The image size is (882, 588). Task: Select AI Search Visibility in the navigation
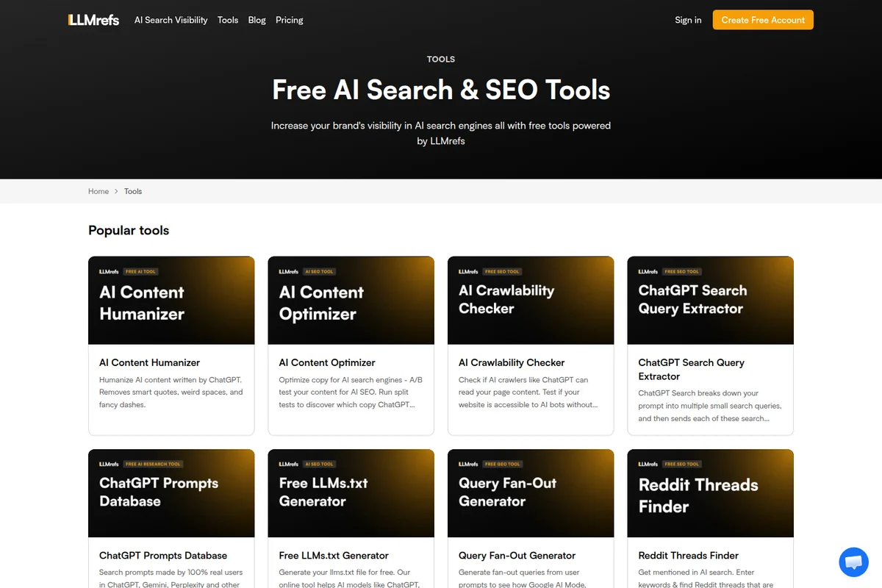pos(171,20)
